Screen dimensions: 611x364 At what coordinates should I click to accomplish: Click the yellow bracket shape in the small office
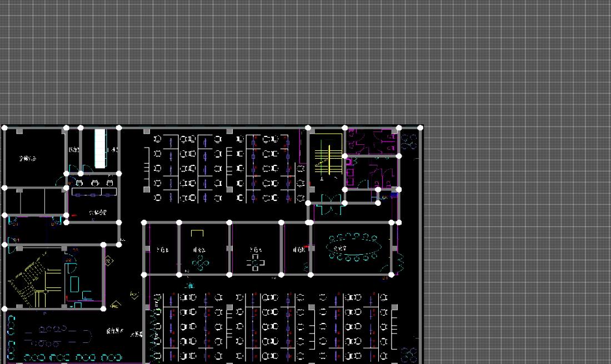click(197, 233)
